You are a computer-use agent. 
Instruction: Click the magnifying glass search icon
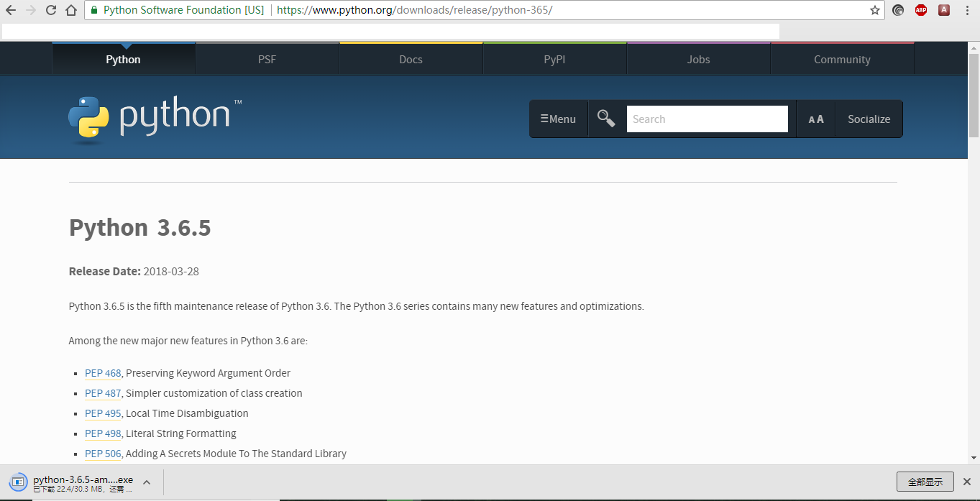(606, 119)
